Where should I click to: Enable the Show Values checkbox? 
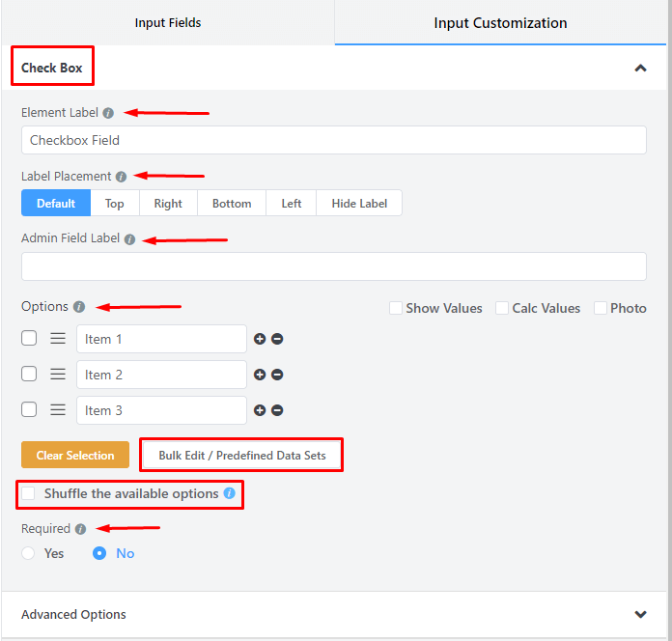(396, 308)
